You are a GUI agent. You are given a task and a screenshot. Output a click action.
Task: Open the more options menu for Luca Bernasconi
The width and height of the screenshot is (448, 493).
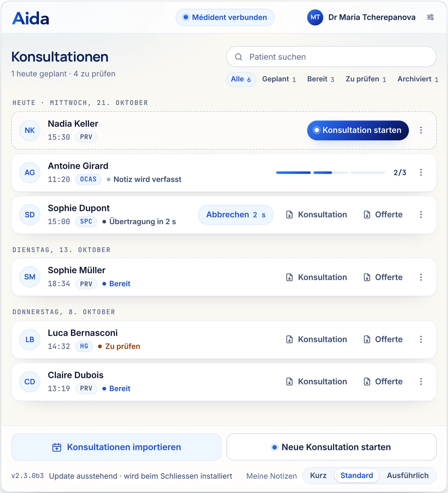[421, 339]
